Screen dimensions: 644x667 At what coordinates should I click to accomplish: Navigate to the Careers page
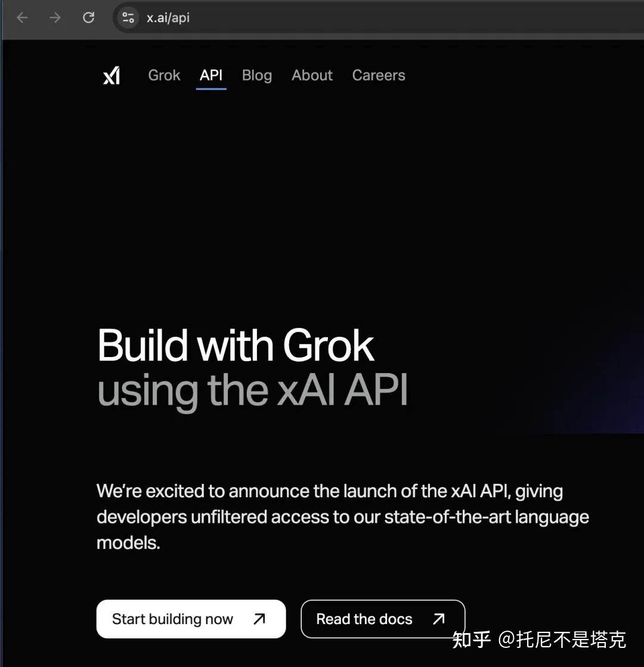click(x=378, y=75)
